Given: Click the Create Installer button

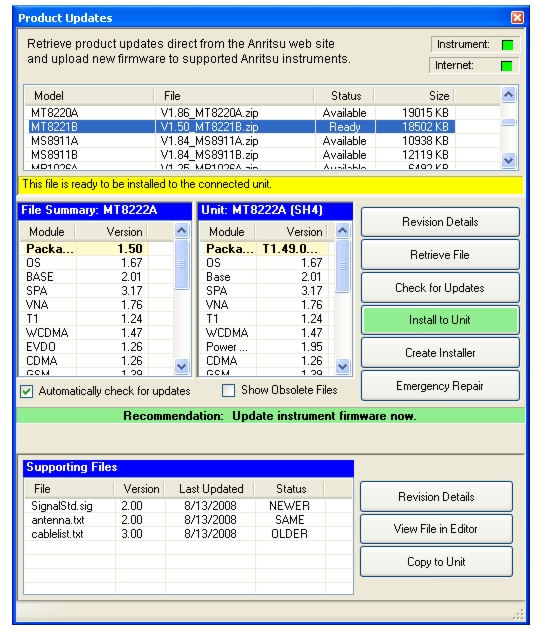Looking at the screenshot, I should point(440,353).
